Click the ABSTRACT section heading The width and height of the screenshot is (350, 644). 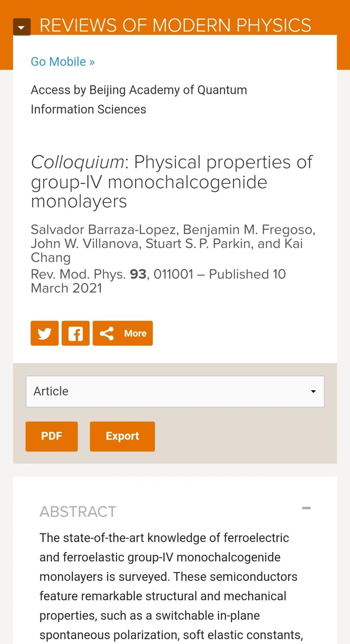tap(78, 512)
